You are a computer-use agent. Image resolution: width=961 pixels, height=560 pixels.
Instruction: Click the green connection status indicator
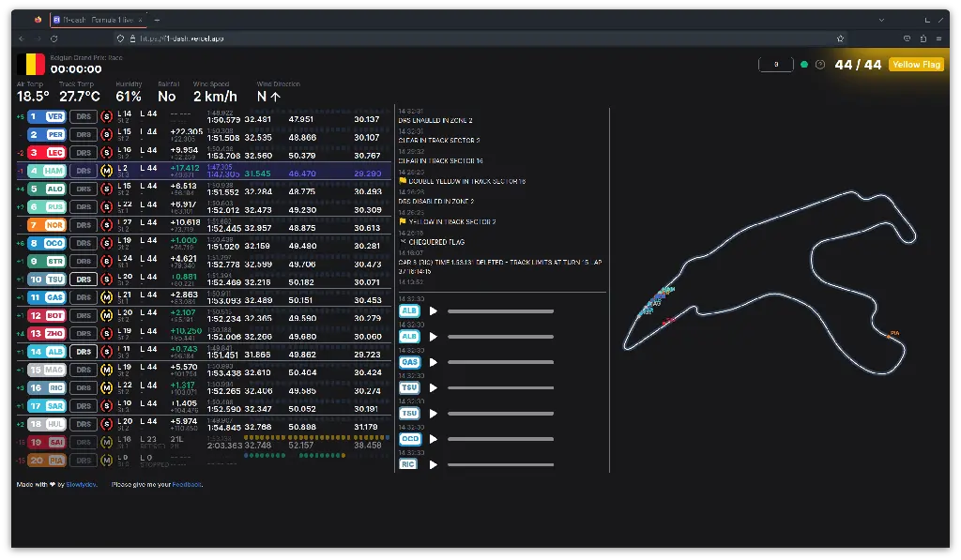[804, 65]
